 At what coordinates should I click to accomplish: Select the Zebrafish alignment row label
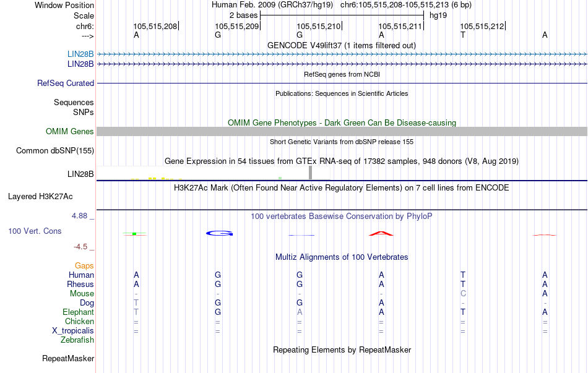point(77,340)
